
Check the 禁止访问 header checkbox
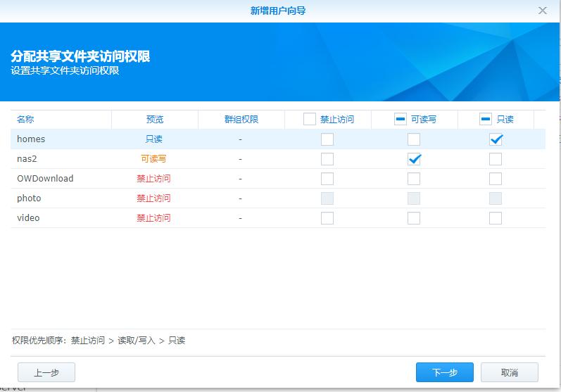tap(310, 119)
